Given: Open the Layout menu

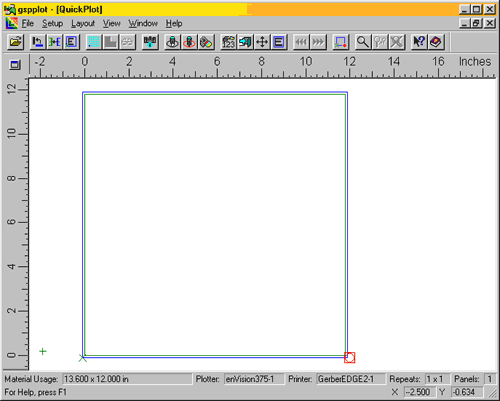Looking at the screenshot, I should point(83,23).
